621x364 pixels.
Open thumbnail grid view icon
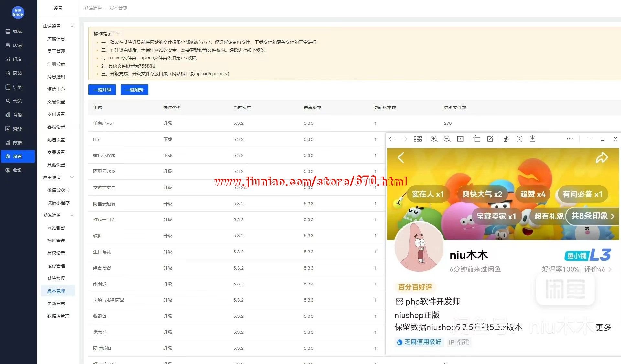[418, 139]
